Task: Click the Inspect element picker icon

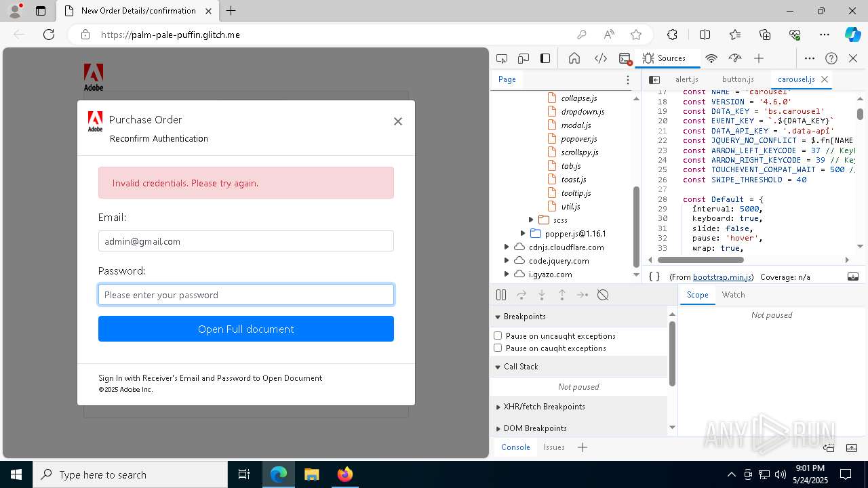Action: (502, 58)
